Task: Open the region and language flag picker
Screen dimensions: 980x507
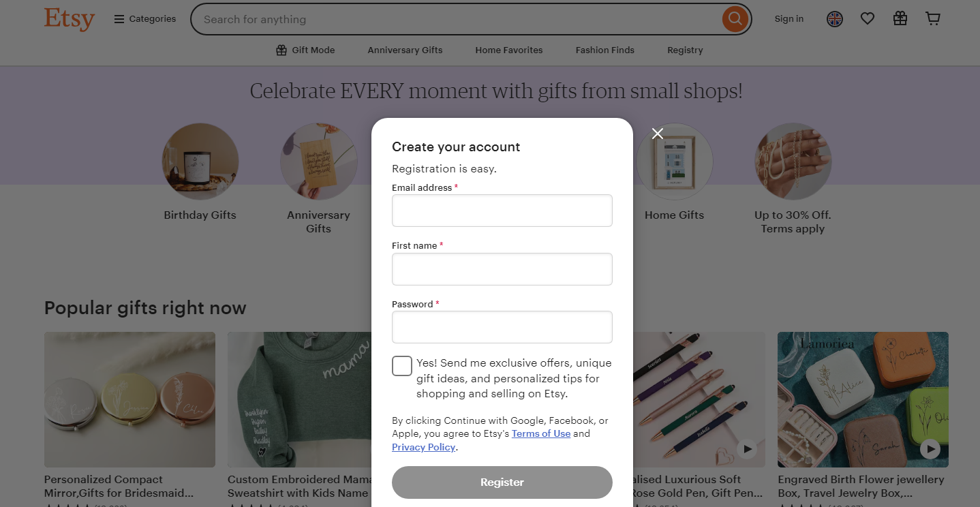Action: click(x=834, y=19)
